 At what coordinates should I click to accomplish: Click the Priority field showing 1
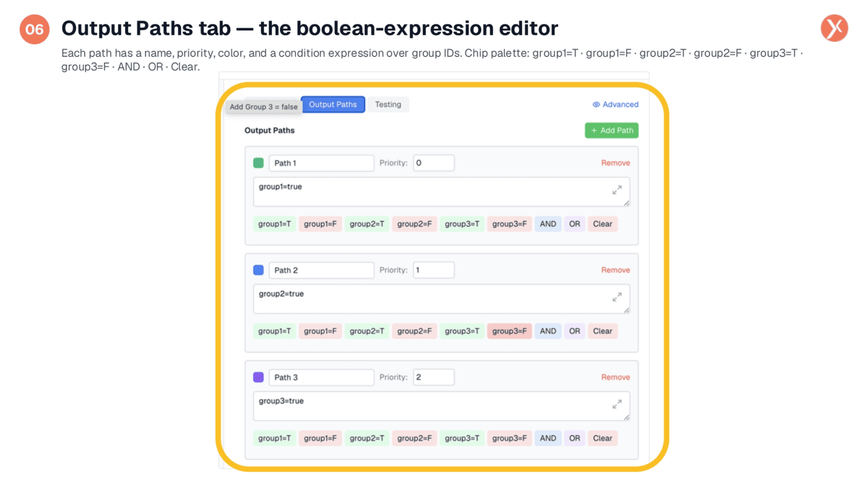pyautogui.click(x=433, y=270)
